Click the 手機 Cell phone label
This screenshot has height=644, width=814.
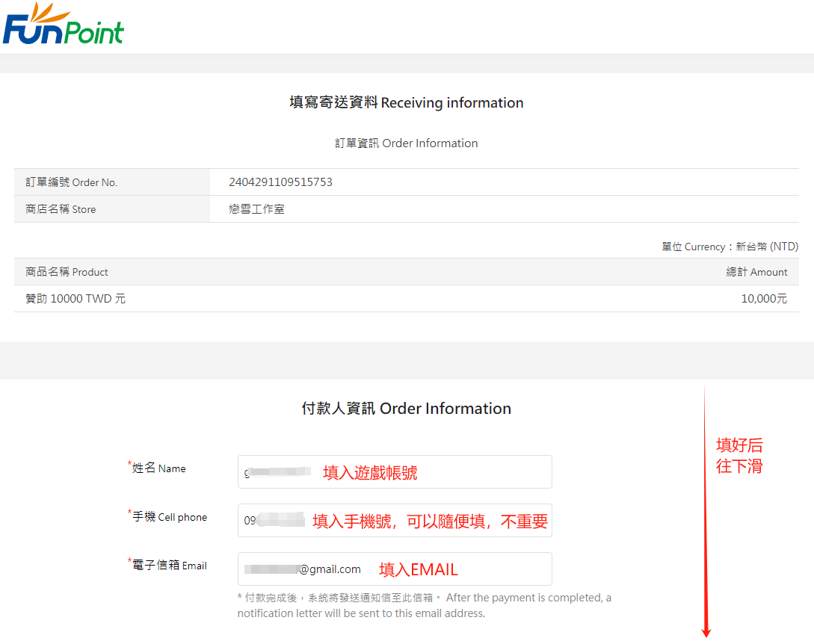pos(169,517)
